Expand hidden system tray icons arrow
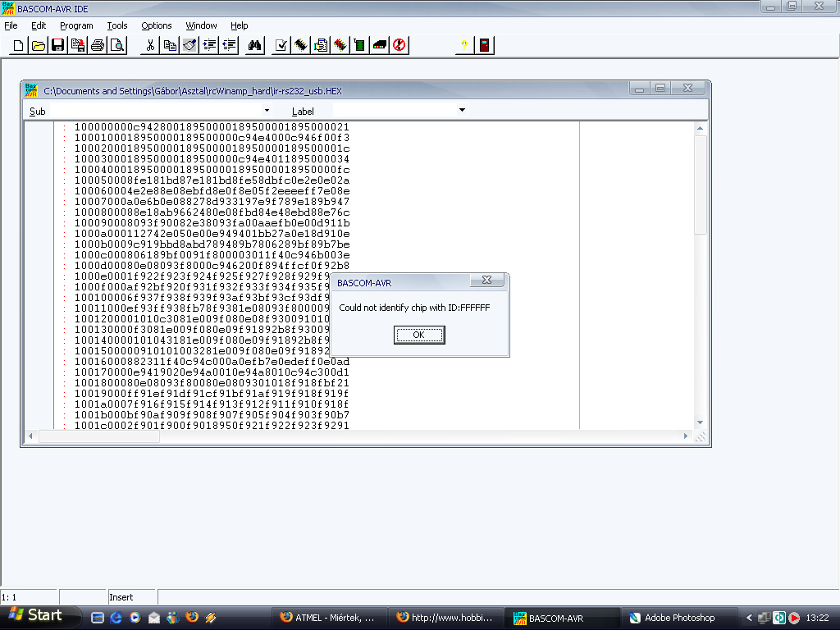 click(749, 618)
